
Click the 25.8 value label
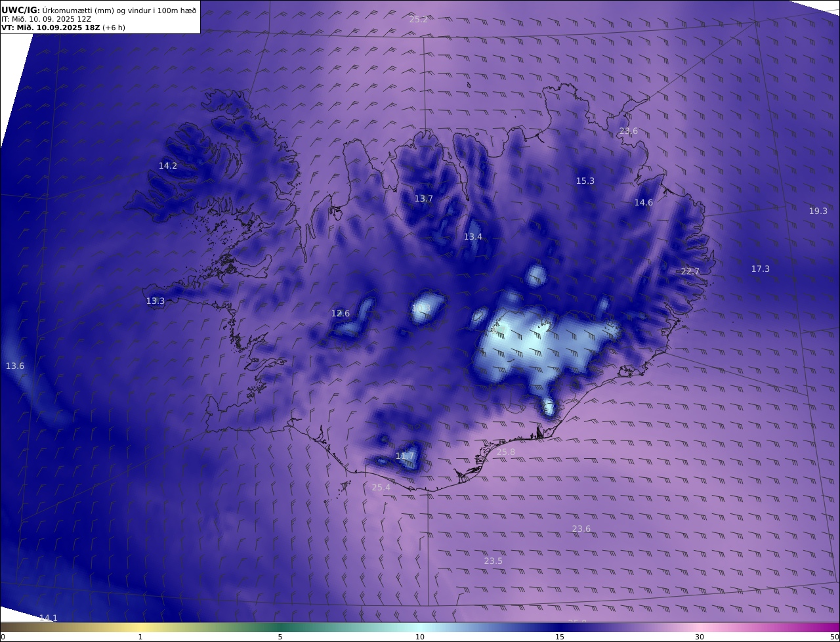(506, 452)
